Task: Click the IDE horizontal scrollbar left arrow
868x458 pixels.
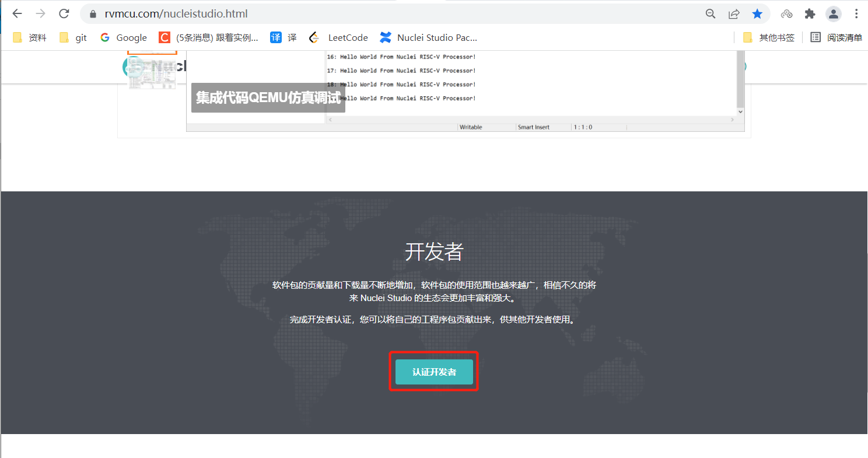Action: click(330, 120)
